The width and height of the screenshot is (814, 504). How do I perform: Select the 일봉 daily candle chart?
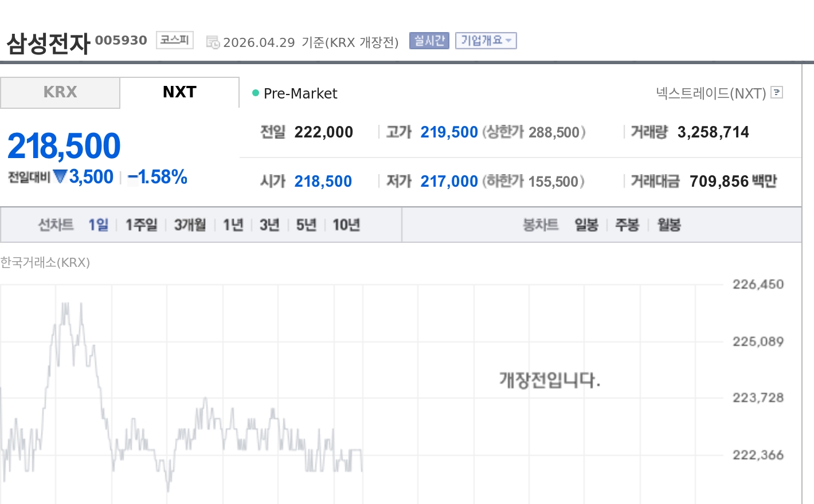(586, 225)
